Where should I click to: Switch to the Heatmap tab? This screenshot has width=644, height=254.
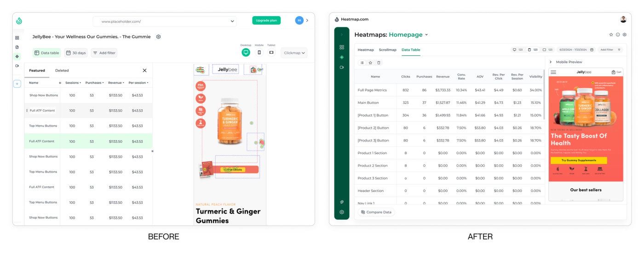(366, 50)
